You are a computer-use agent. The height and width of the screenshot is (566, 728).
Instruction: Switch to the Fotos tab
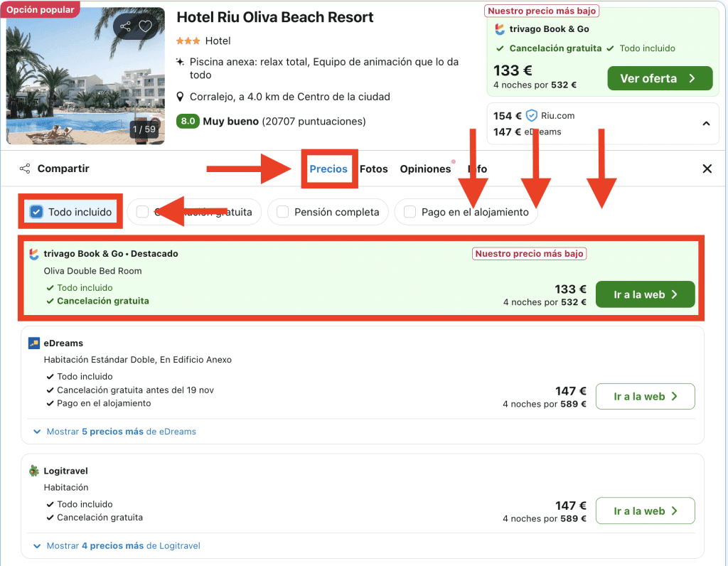pos(374,169)
